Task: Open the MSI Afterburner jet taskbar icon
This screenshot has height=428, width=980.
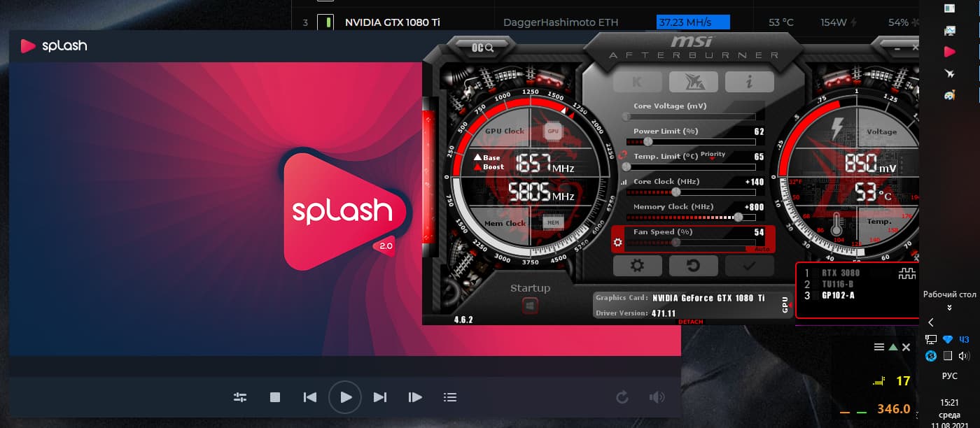Action: tap(949, 73)
